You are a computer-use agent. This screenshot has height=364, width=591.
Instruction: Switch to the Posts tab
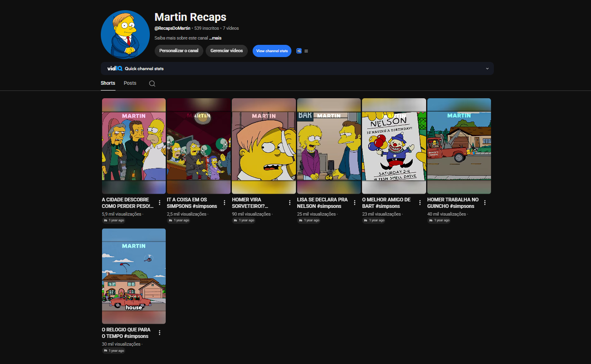click(130, 83)
